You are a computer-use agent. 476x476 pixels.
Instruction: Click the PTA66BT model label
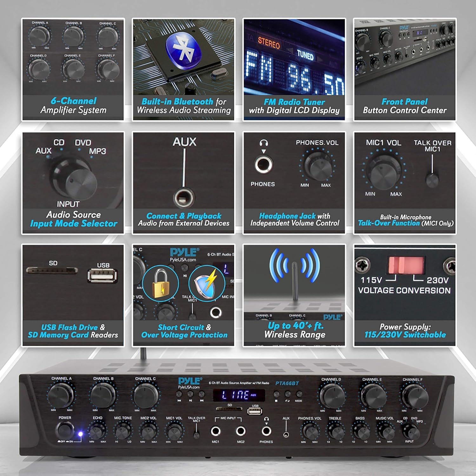click(287, 383)
